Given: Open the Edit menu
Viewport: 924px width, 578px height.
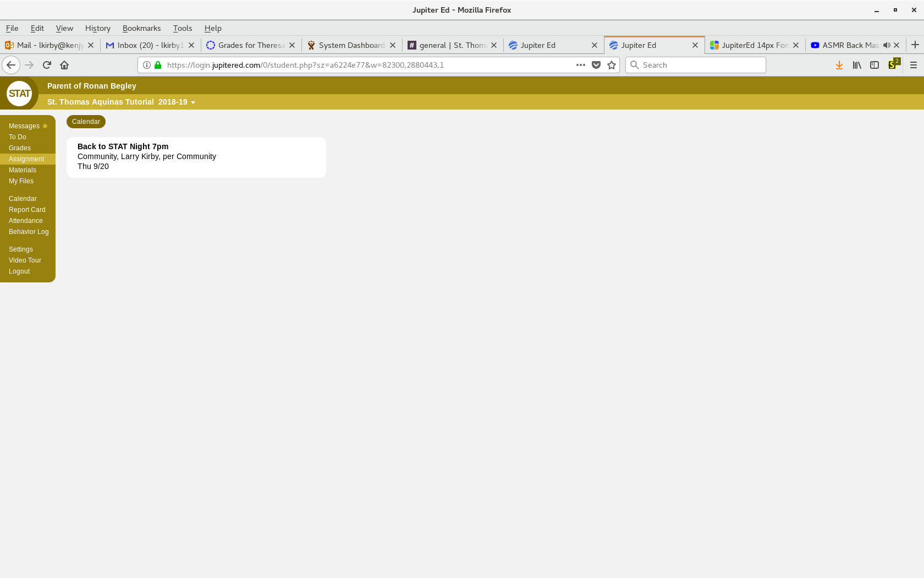Looking at the screenshot, I should point(37,28).
